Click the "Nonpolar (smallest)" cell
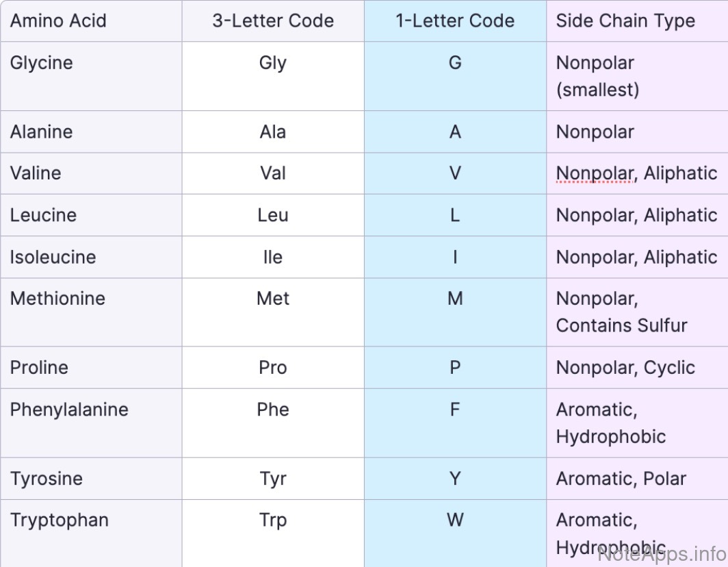Screen dimensions: 728x567 pyautogui.click(x=597, y=76)
